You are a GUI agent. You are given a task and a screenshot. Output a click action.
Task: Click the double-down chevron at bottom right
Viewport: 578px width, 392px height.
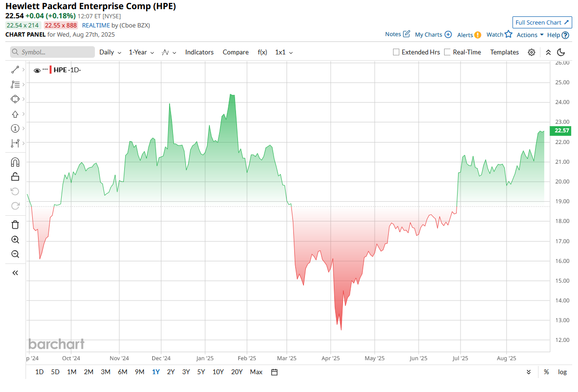pos(529,372)
